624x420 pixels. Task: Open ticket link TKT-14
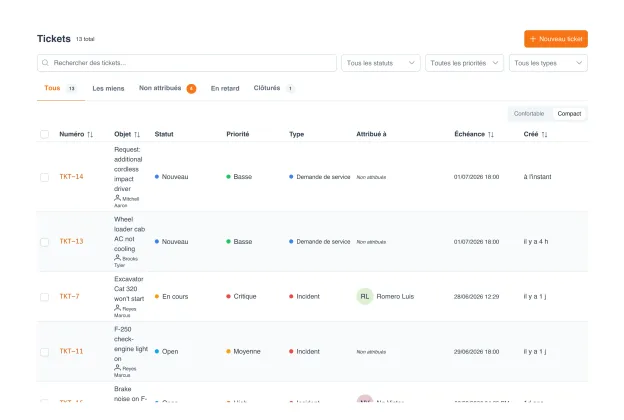pyautogui.click(x=71, y=177)
